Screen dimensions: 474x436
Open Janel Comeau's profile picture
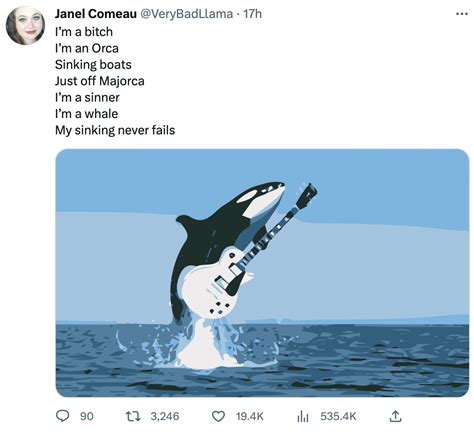coord(26,25)
